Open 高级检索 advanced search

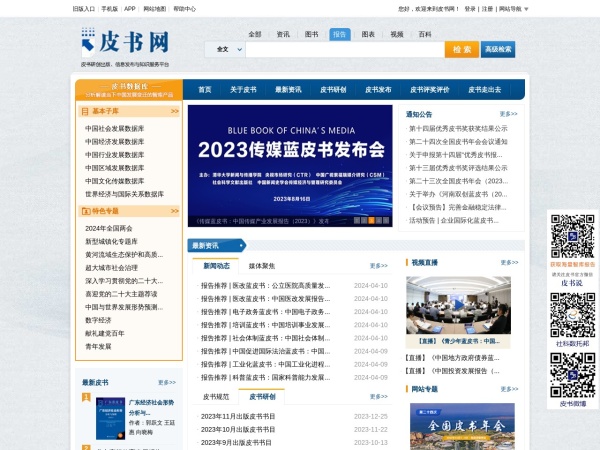498,49
